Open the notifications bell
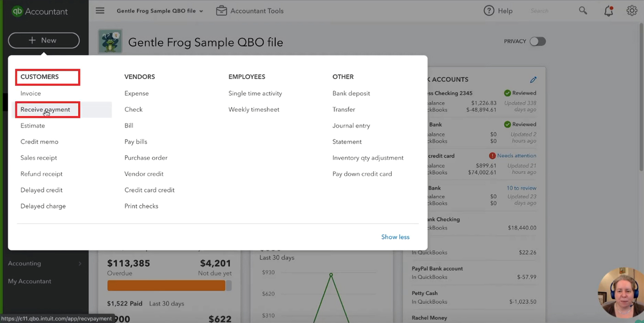 609,11
